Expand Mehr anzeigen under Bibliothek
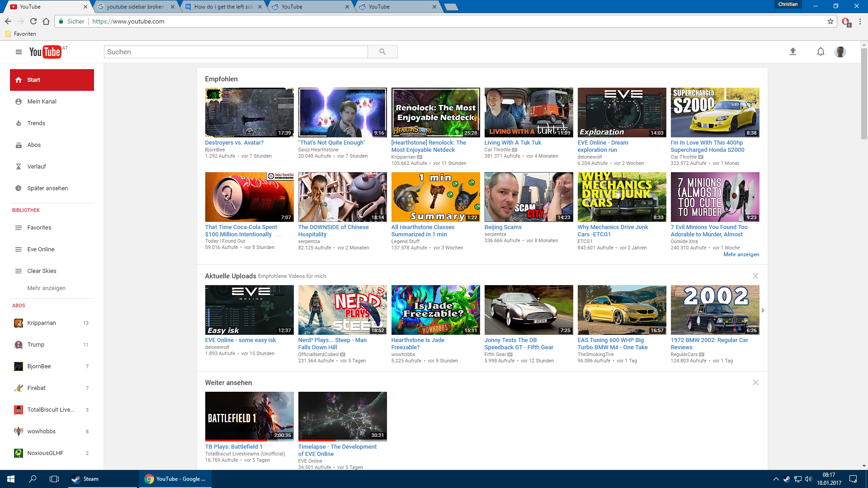The image size is (868, 488). (x=46, y=288)
